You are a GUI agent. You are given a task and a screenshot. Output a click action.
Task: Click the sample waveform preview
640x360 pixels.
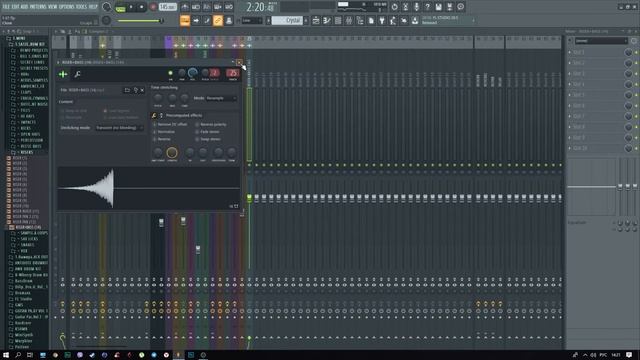coord(149,188)
